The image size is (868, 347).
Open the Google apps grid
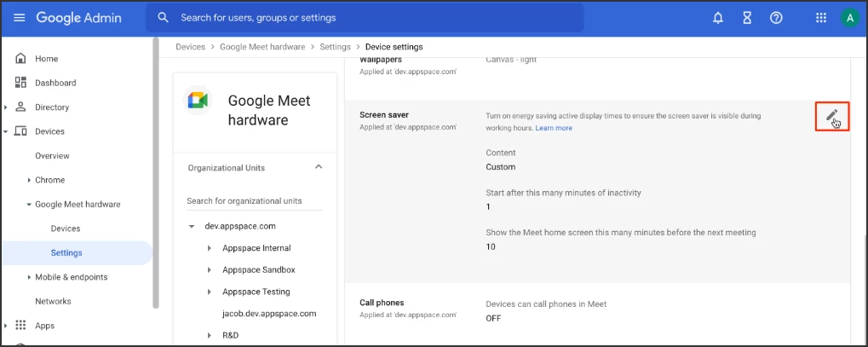(821, 18)
